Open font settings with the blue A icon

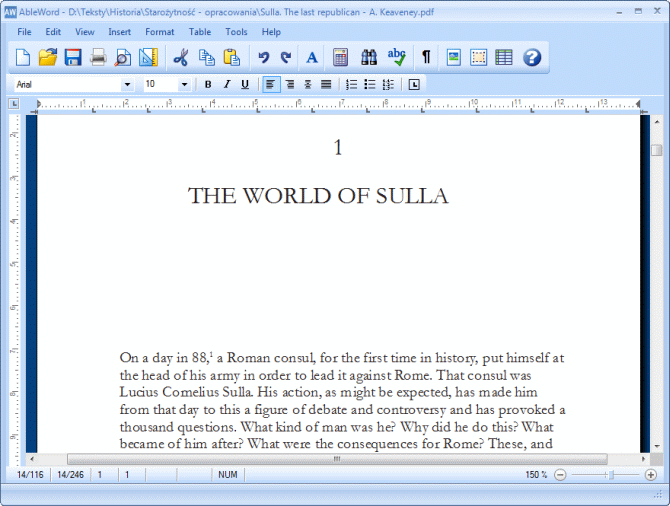click(312, 57)
